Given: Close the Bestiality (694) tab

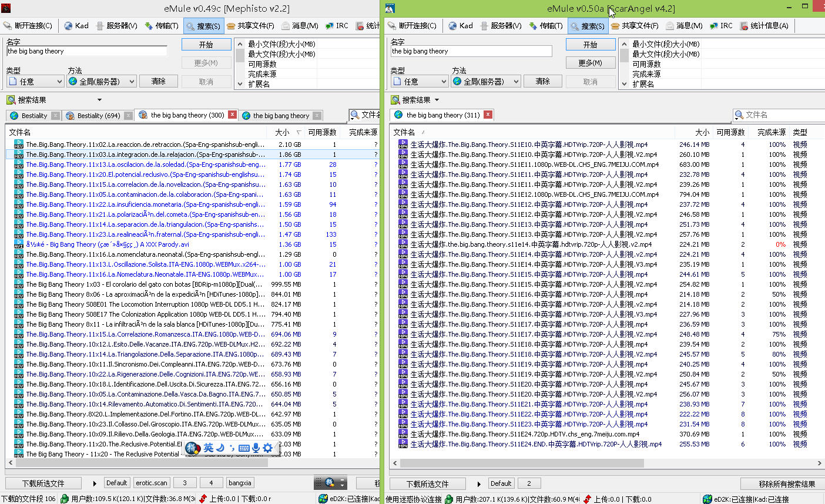Looking at the screenshot, I should click(x=128, y=116).
